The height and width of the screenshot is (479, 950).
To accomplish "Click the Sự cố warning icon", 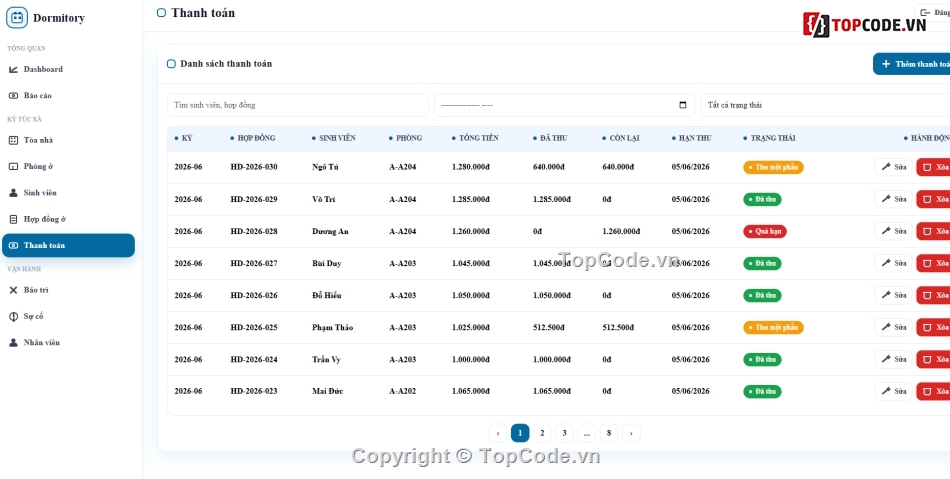I will click(13, 316).
